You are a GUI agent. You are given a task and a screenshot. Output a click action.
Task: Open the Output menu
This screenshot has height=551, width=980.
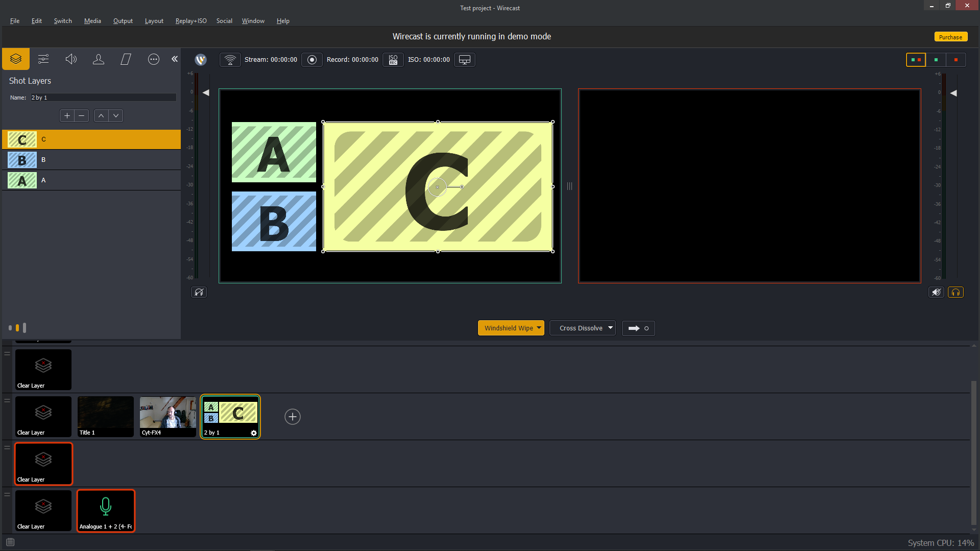tap(123, 21)
